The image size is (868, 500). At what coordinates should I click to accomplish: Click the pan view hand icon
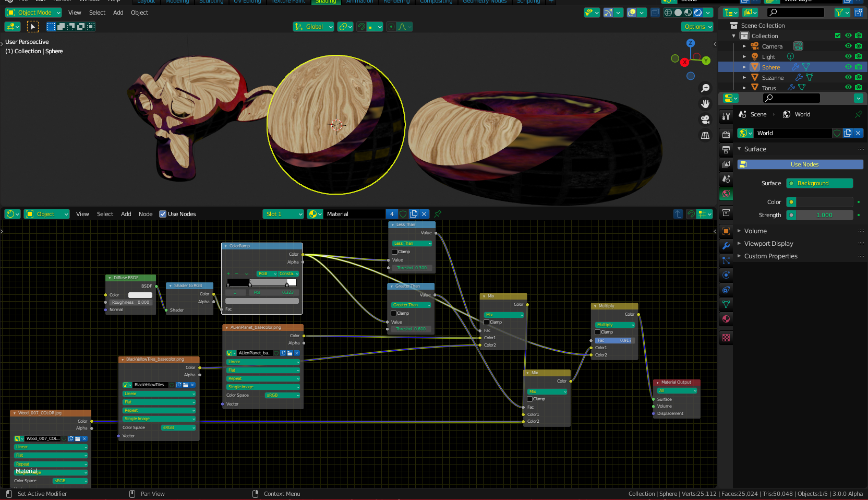point(705,104)
